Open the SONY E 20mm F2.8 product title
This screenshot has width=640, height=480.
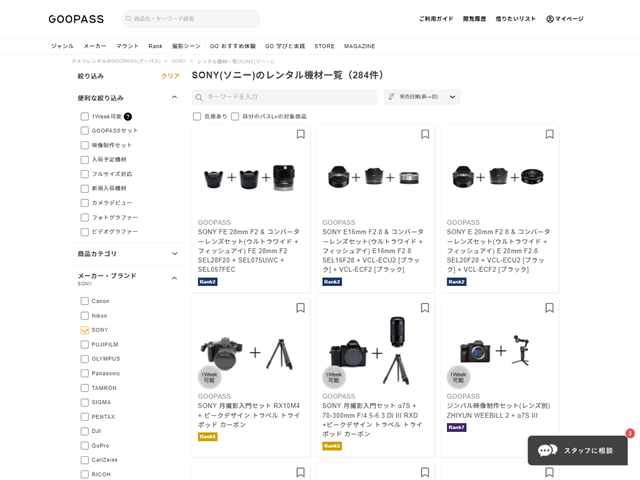(x=498, y=251)
